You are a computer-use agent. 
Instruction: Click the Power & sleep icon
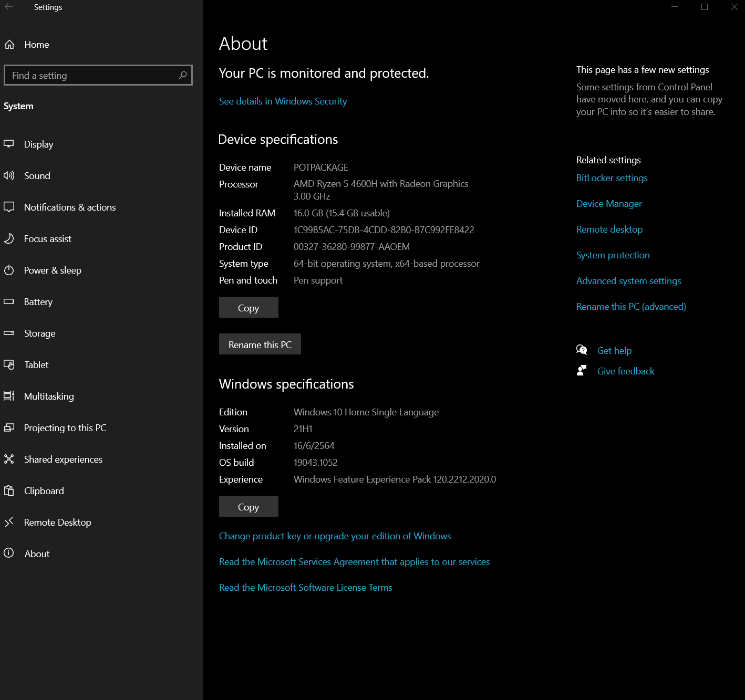[x=9, y=270]
